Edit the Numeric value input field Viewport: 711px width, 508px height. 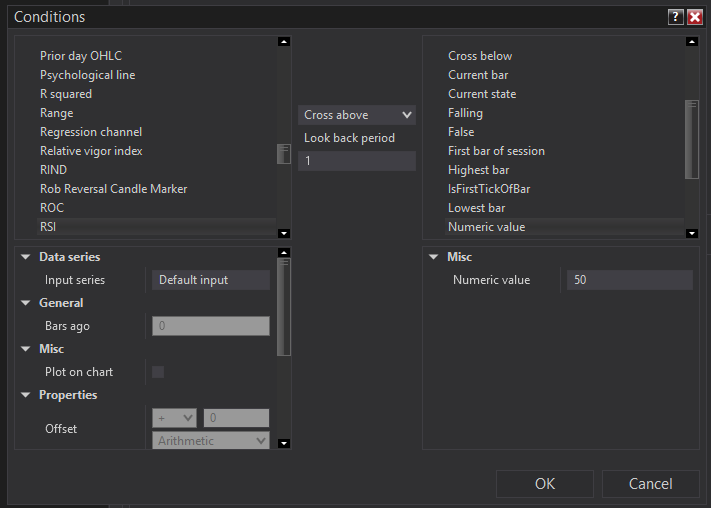629,280
